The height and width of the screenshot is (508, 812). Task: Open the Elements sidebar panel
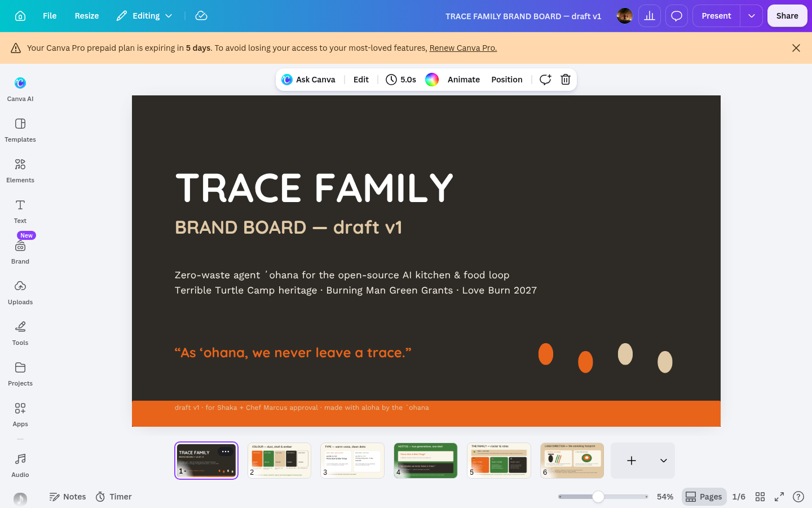[x=20, y=170]
